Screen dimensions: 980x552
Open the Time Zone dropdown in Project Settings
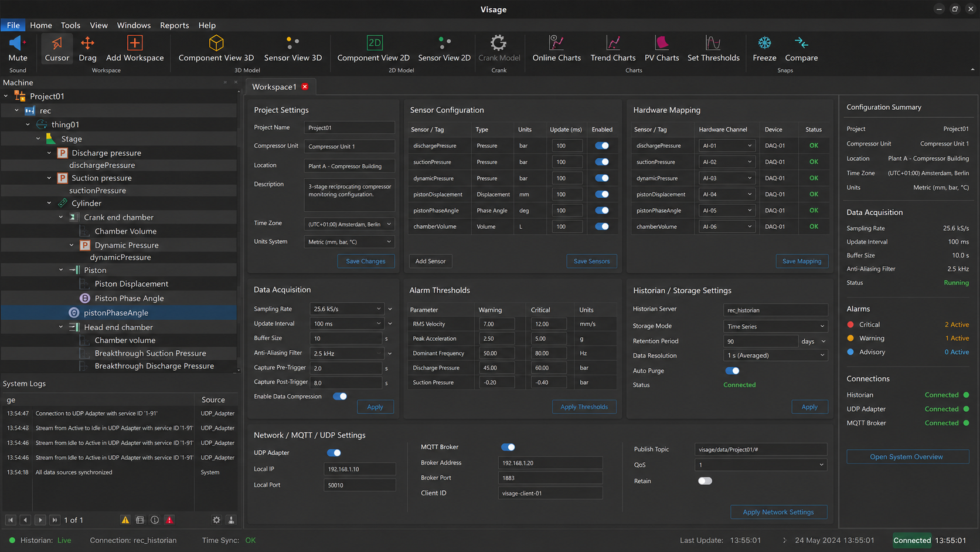pos(349,224)
